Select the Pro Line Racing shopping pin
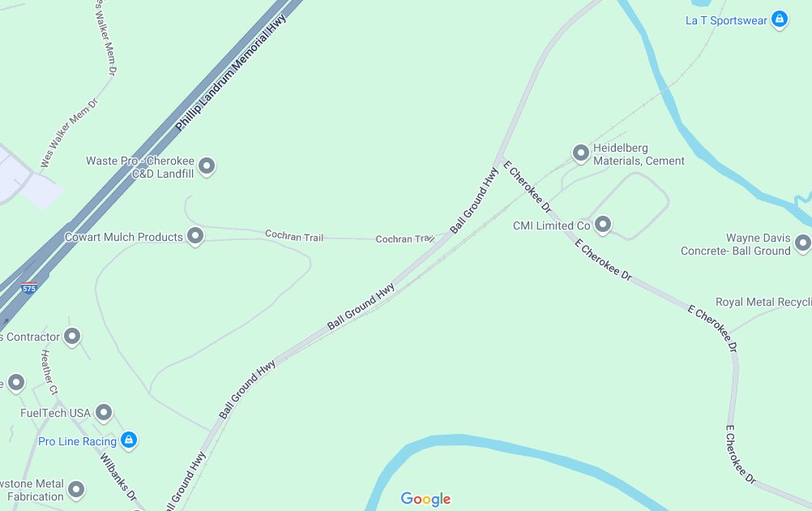The width and height of the screenshot is (812, 511). point(129,440)
